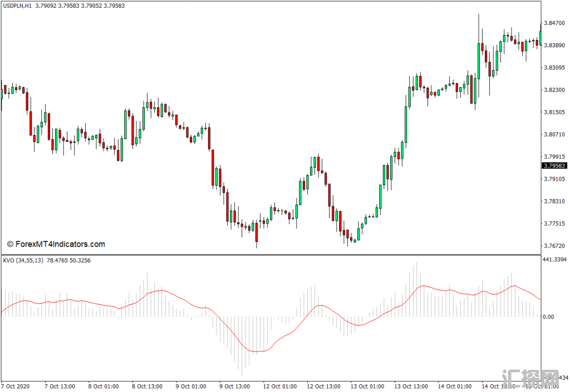The image size is (570, 392).
Task: Click the 8 Oct 01:00 time axis label
Action: [103, 386]
